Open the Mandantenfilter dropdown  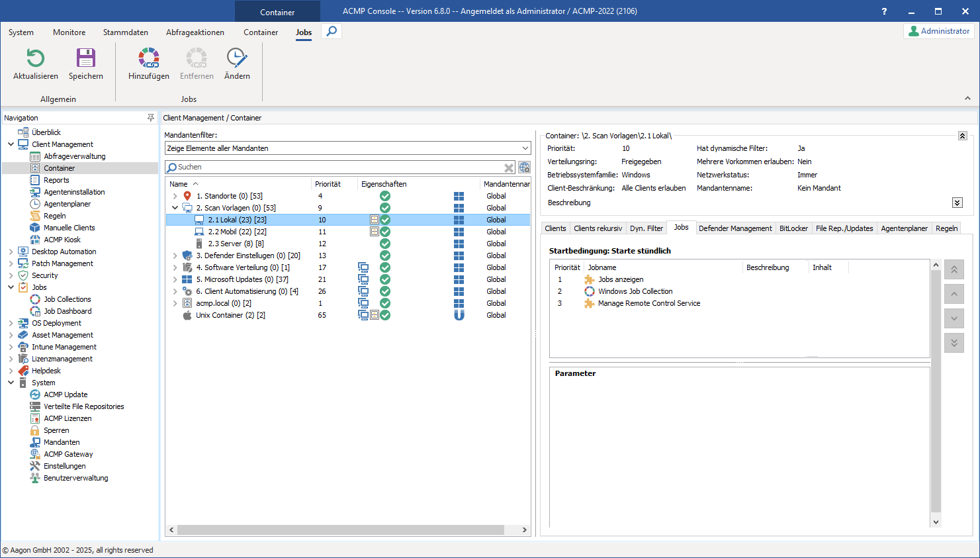click(x=525, y=148)
